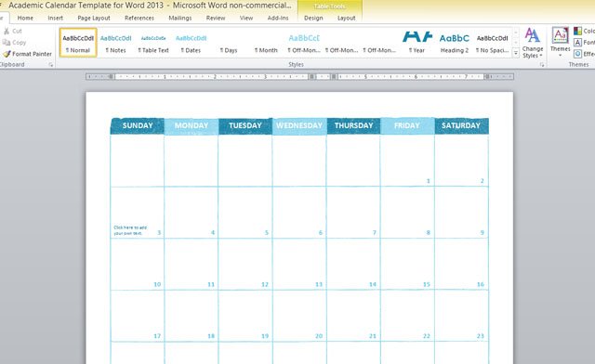
Task: Click date 6 in the Wednesday column
Action: pos(320,233)
